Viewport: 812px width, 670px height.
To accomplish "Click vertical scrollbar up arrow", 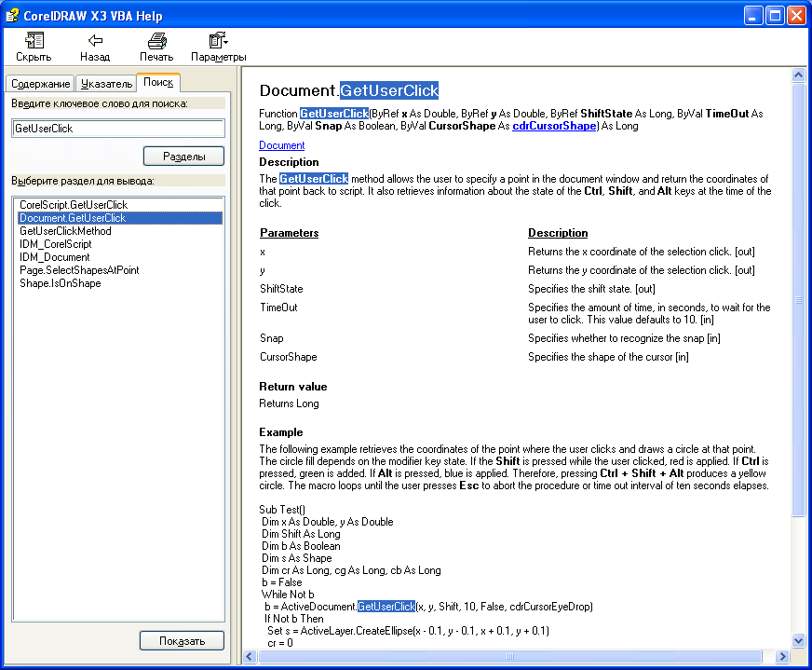I will 799,75.
